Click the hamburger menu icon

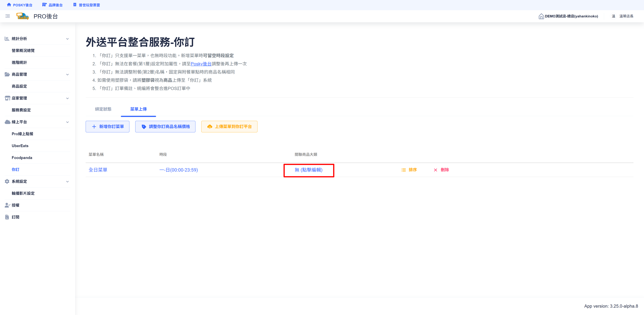tap(8, 16)
